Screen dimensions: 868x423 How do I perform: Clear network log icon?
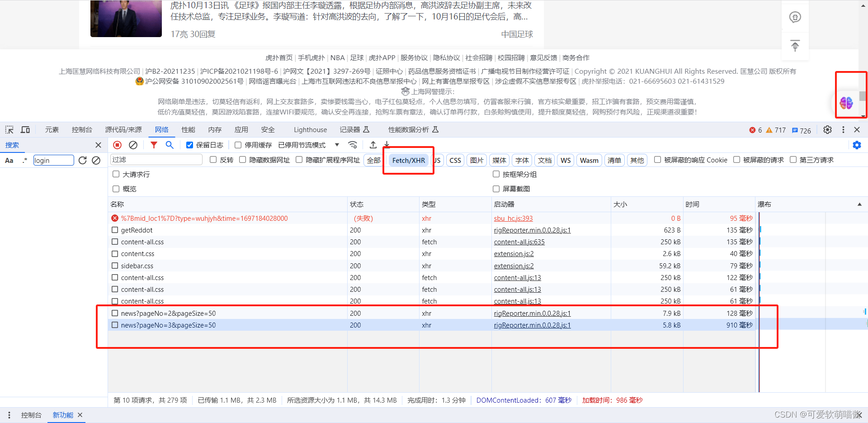(x=133, y=145)
